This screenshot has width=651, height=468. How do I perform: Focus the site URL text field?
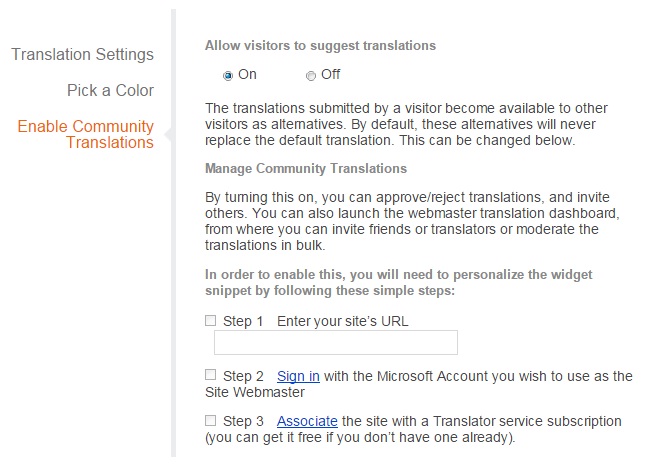coord(336,343)
